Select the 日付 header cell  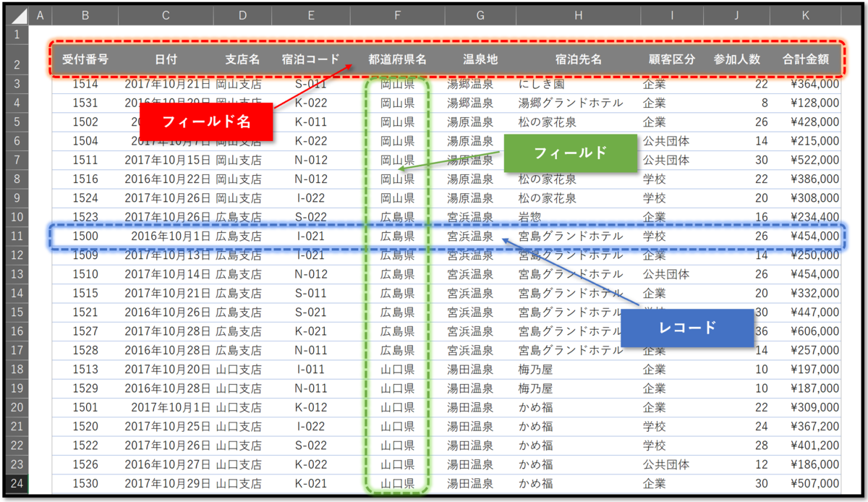point(166,60)
